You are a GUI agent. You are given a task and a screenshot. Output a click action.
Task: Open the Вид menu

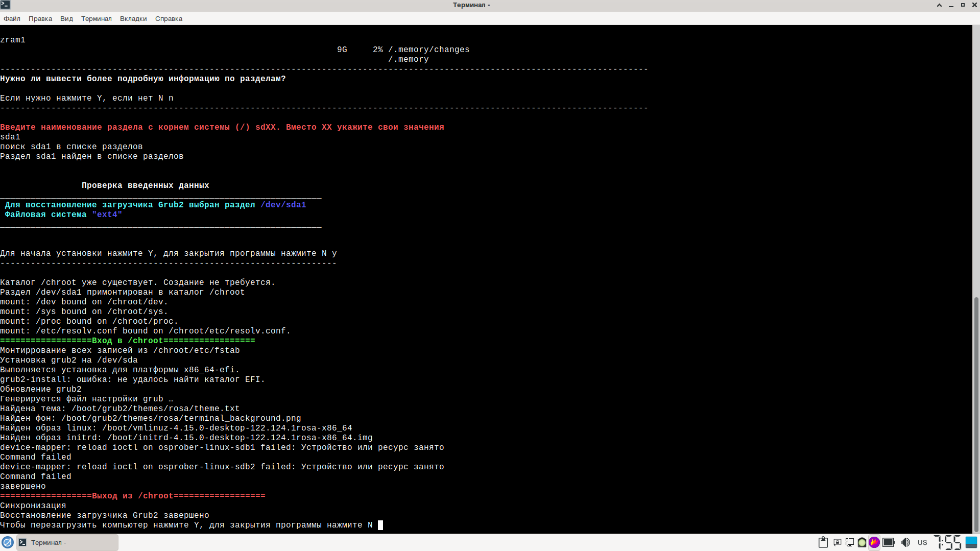pyautogui.click(x=66, y=18)
